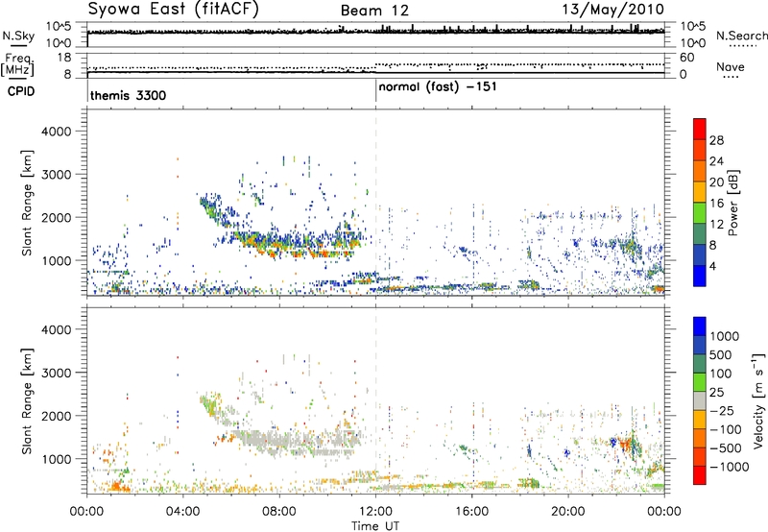Click the blue top of the Velocity color bar

coord(700,326)
